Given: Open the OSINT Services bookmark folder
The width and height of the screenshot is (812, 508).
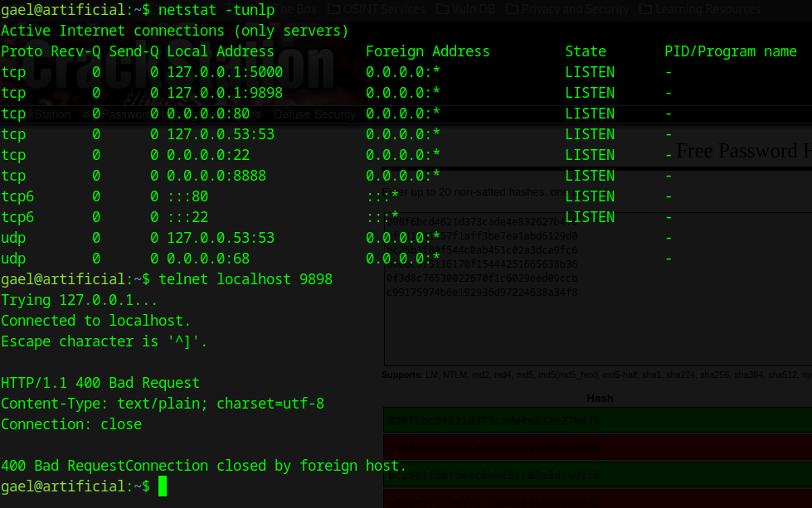Looking at the screenshot, I should pyautogui.click(x=376, y=9).
